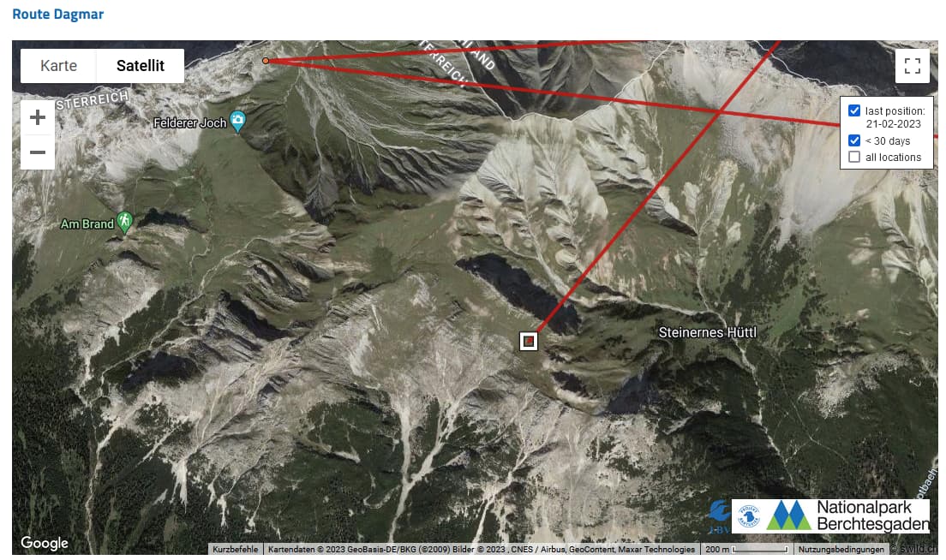Toggle fullscreen map view
Viewport: 946px width, 560px height.
coord(913,66)
